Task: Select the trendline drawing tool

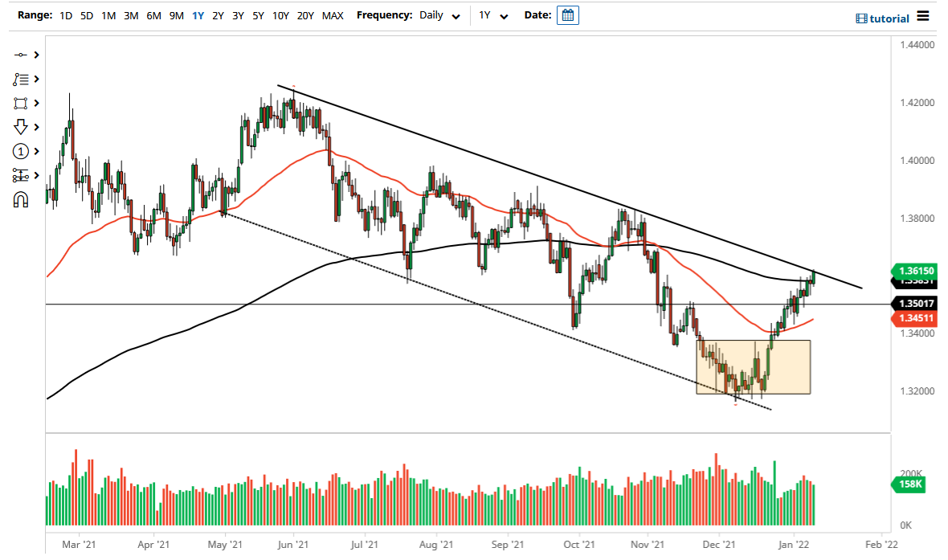Action: (x=21, y=55)
